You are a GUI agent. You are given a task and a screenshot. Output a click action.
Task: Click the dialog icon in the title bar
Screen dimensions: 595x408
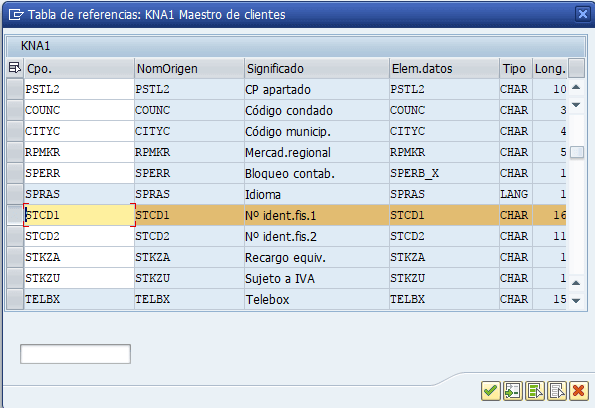(x=16, y=15)
